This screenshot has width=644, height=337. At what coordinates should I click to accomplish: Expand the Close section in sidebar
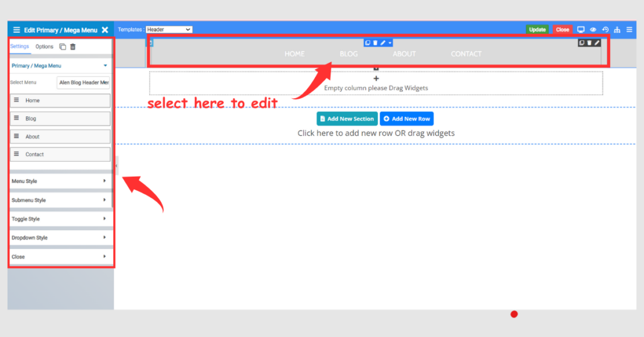(x=60, y=257)
